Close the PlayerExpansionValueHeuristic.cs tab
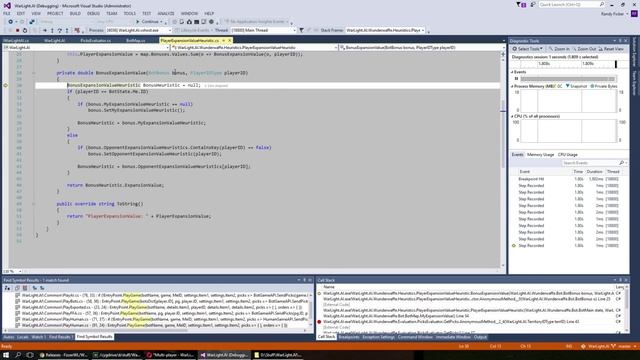640x360 pixels. (229, 40)
